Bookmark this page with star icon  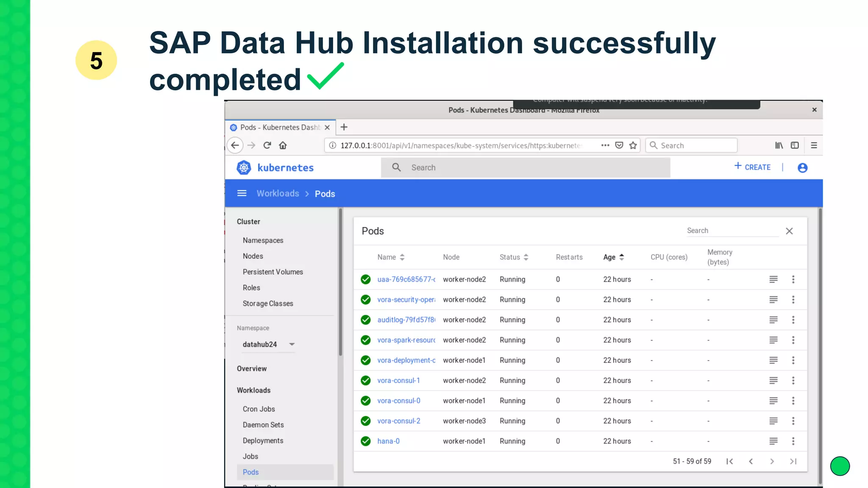tap(633, 145)
